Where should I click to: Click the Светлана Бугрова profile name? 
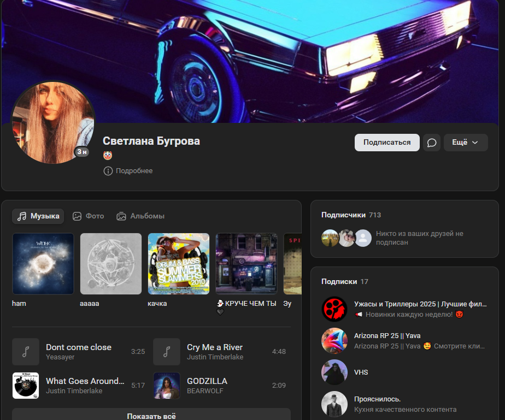coord(151,141)
